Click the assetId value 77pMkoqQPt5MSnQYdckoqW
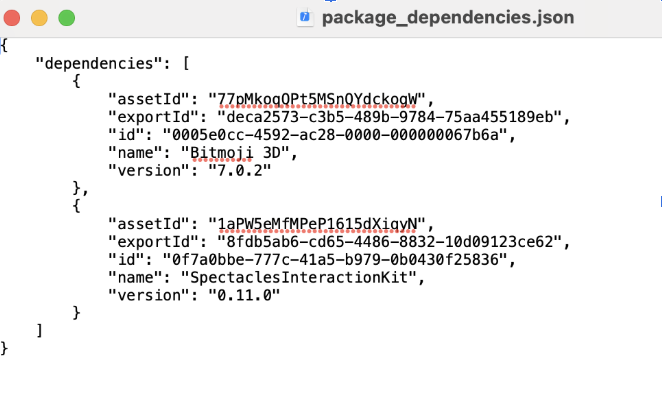This screenshot has width=662, height=402. (318, 98)
